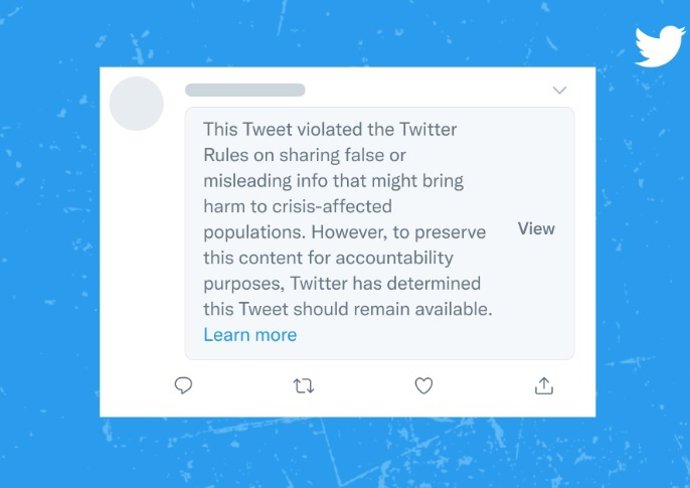
Task: Like the tweet with the heart icon
Action: click(423, 385)
